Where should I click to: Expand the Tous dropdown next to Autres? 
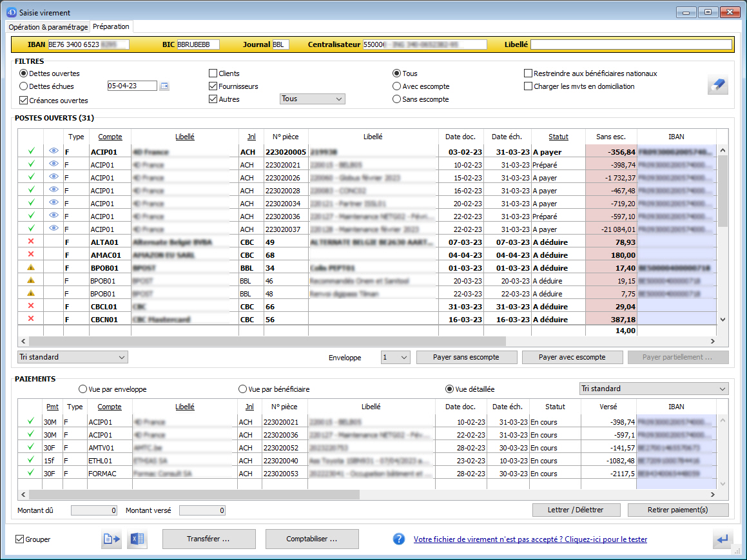pos(313,99)
